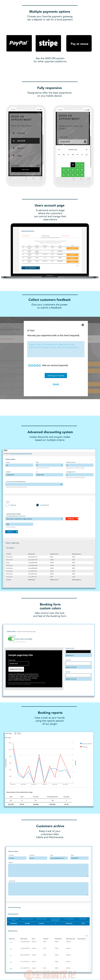Click the discount Amount field
This screenshot has height=980, width=100.
coord(19,465)
